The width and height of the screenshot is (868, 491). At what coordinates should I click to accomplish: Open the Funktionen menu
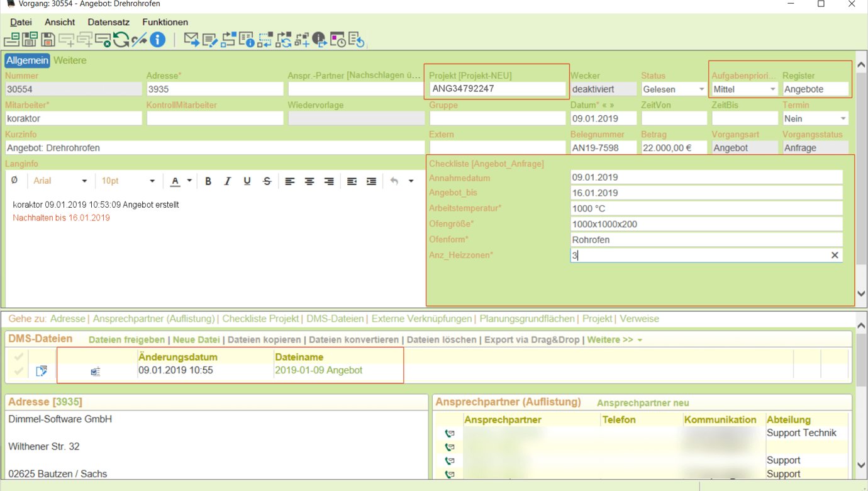click(165, 22)
